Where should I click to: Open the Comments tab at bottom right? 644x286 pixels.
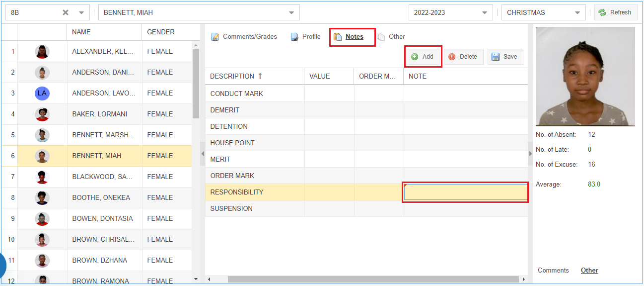pyautogui.click(x=553, y=270)
